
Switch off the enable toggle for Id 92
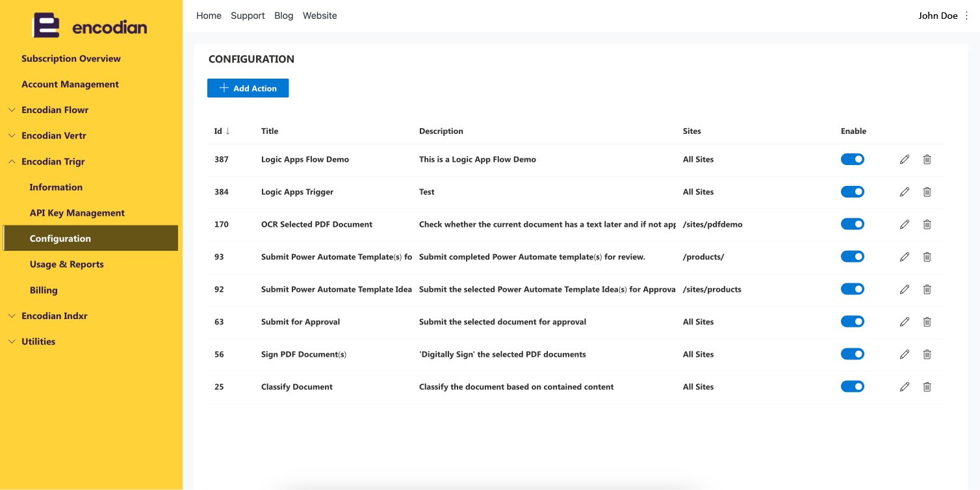click(853, 289)
